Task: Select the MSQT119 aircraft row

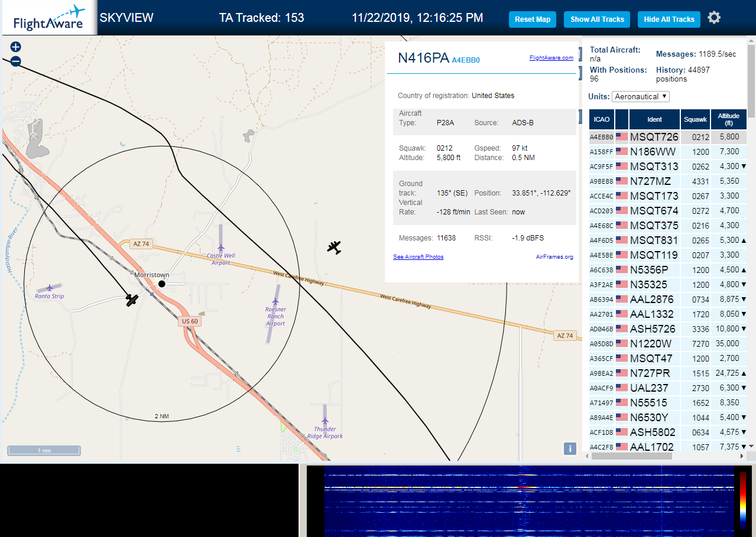Action: pyautogui.click(x=668, y=255)
